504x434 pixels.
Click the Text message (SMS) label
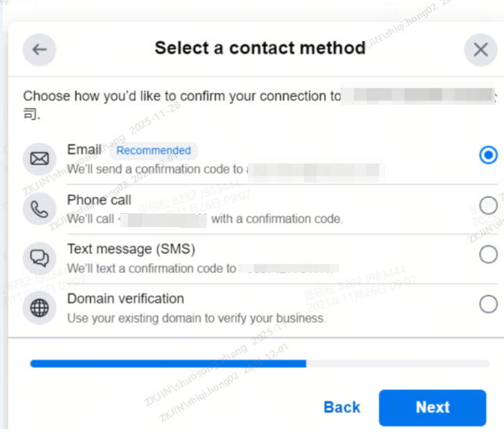coord(131,249)
